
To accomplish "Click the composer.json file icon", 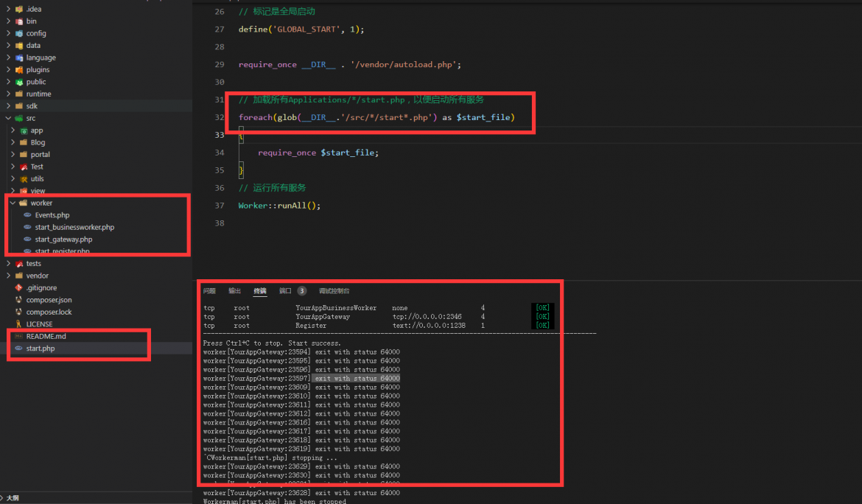I will 18,300.
